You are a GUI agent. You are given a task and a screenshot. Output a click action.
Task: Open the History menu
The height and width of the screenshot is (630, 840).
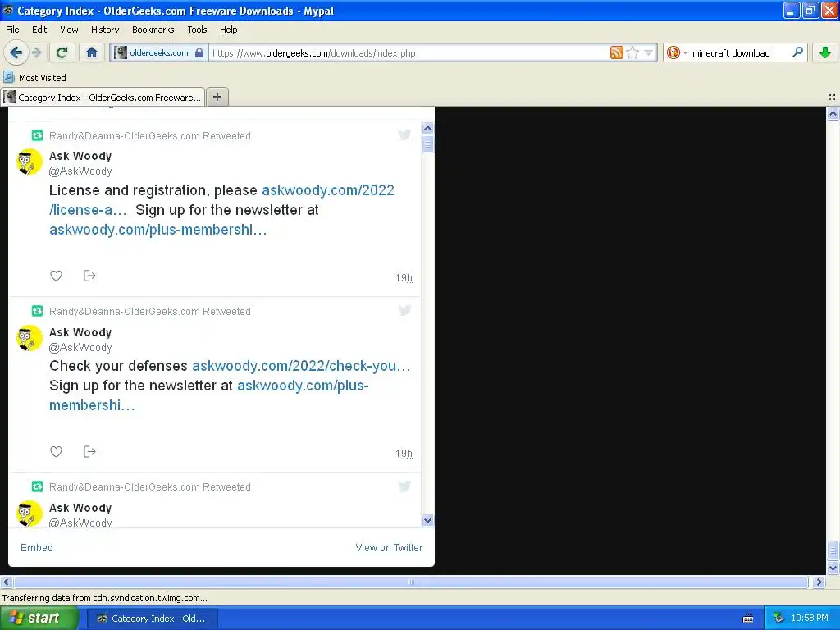(x=105, y=30)
